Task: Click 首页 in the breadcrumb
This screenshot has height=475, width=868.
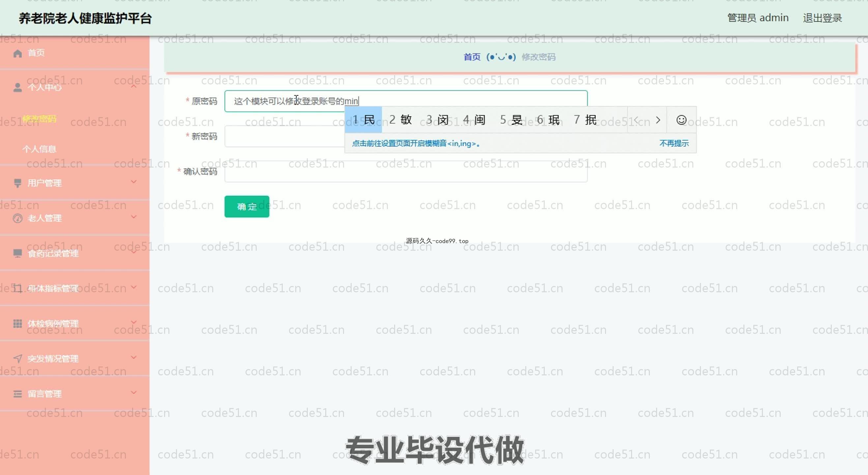Action: (x=472, y=57)
